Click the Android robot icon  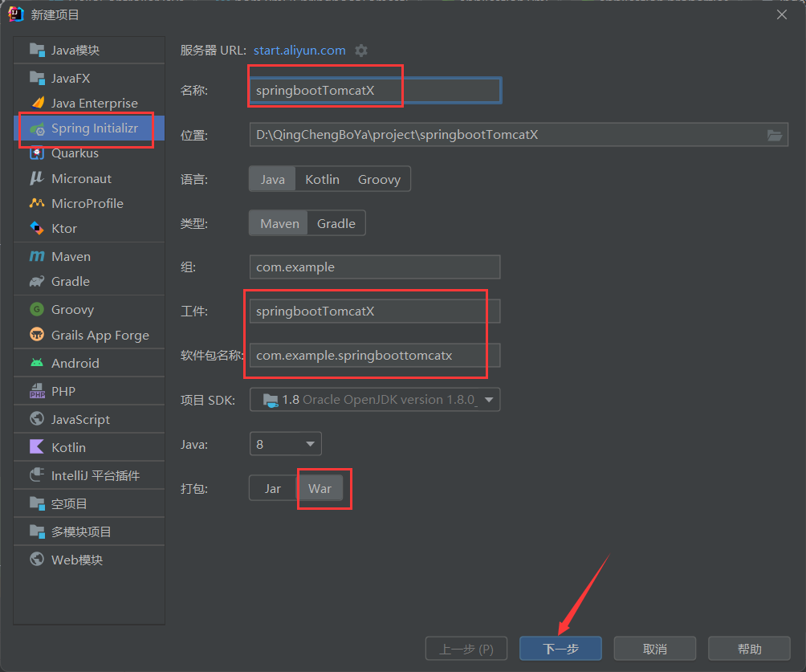(37, 363)
